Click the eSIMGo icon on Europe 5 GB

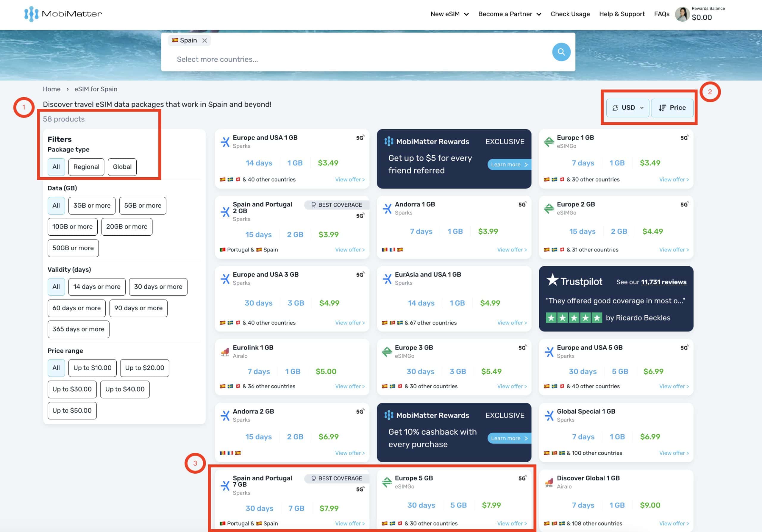387,483
